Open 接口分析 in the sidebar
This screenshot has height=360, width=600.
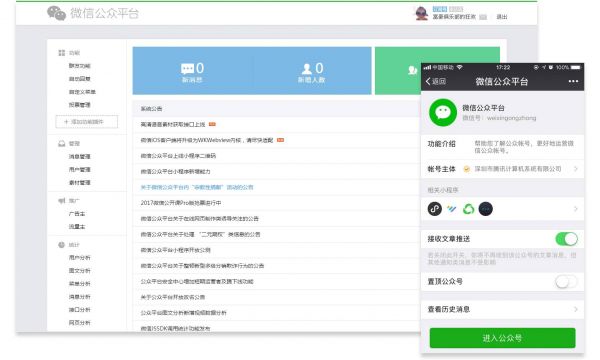80,310
